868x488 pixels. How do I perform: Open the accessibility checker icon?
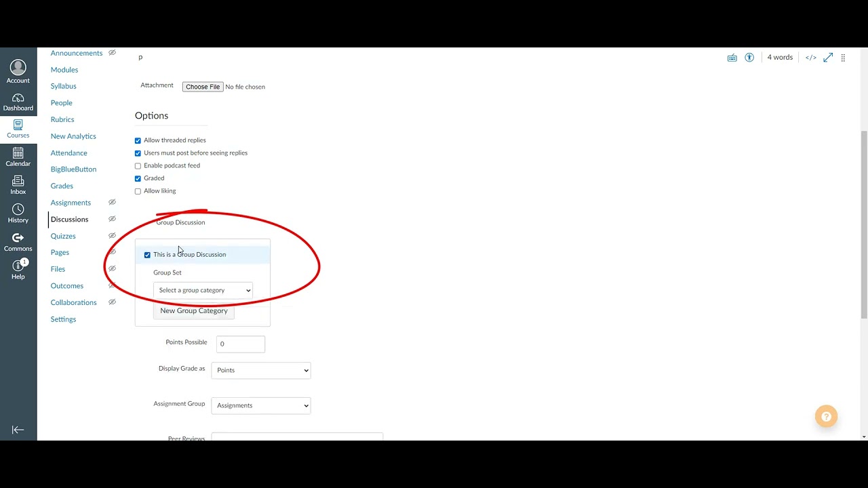pos(749,58)
